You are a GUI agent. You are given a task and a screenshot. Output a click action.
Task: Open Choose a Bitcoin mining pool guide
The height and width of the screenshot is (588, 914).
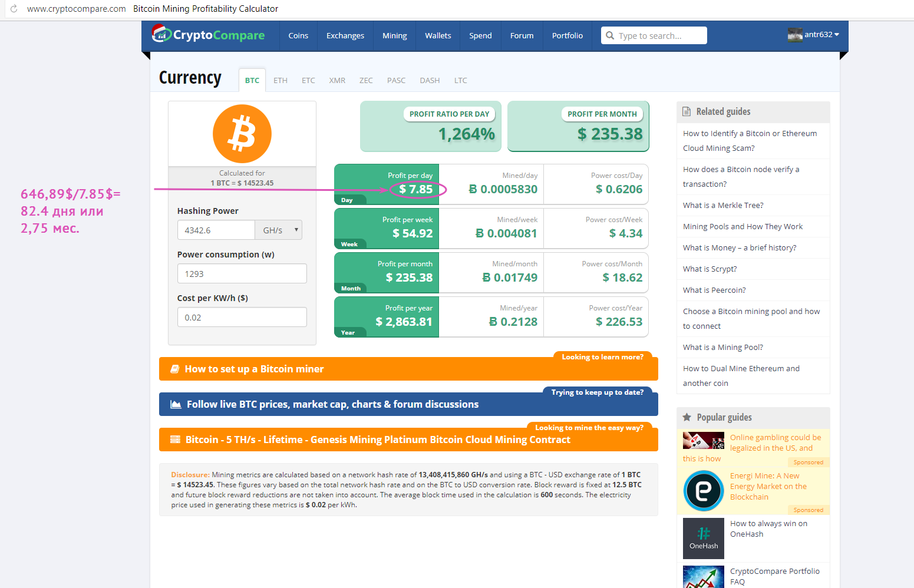(x=751, y=319)
